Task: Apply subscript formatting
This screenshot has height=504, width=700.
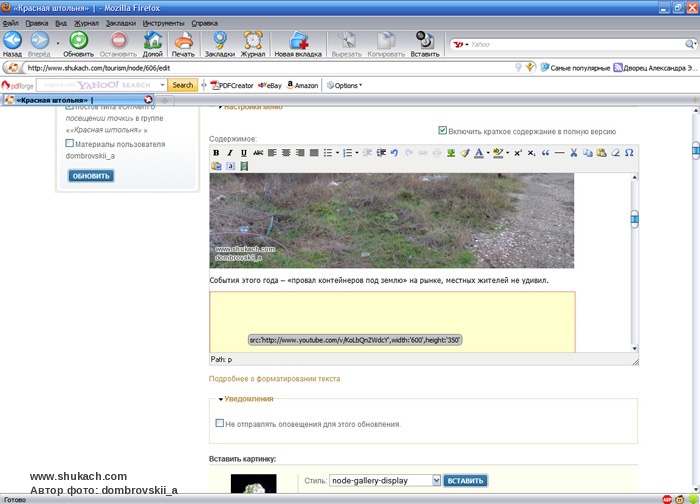Action: pos(531,153)
